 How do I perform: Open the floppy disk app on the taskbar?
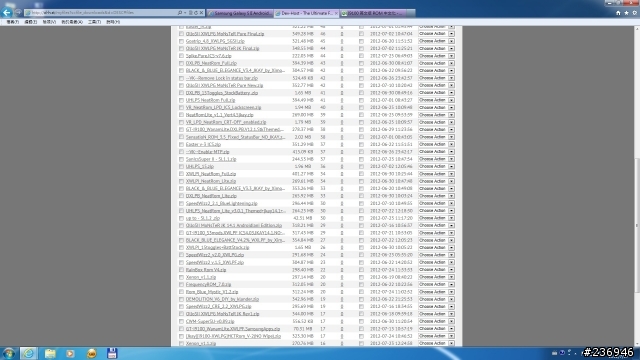pos(112,353)
